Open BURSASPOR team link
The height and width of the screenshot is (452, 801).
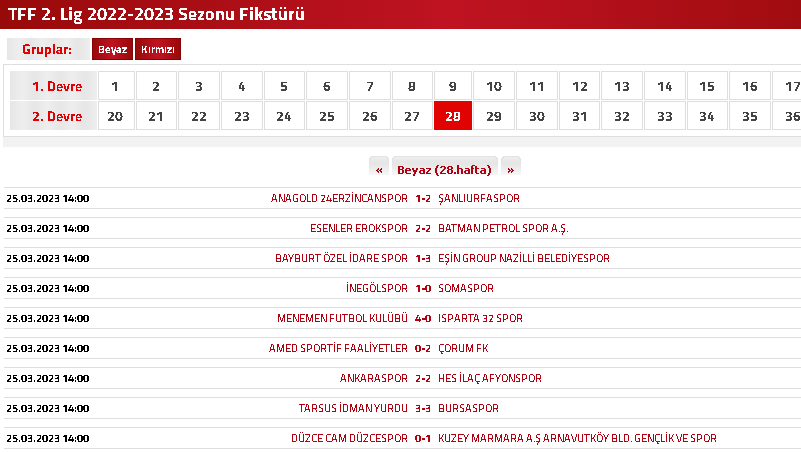[x=468, y=409]
